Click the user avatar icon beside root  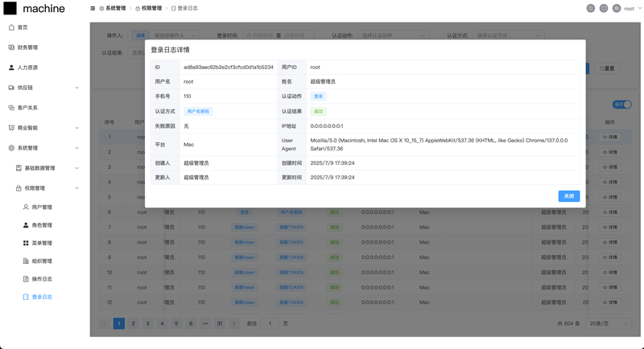[x=617, y=8]
